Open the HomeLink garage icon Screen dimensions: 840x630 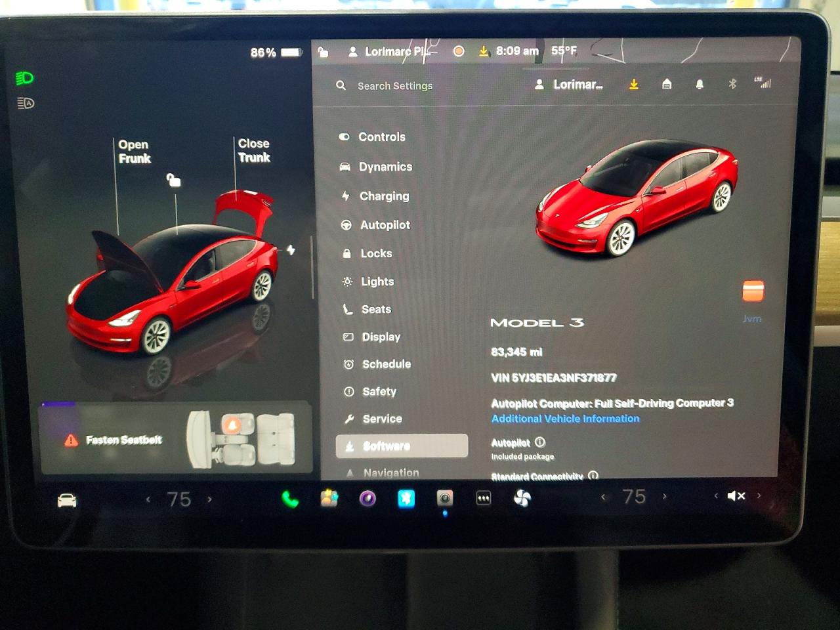click(x=667, y=84)
